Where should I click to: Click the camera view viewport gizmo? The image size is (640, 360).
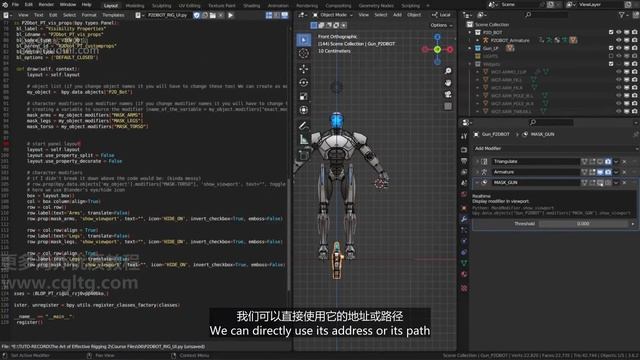click(x=448, y=95)
